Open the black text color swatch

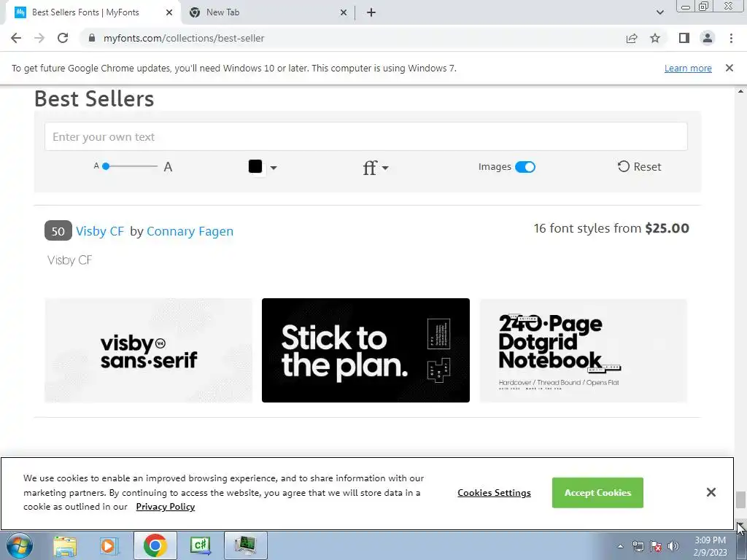click(255, 166)
